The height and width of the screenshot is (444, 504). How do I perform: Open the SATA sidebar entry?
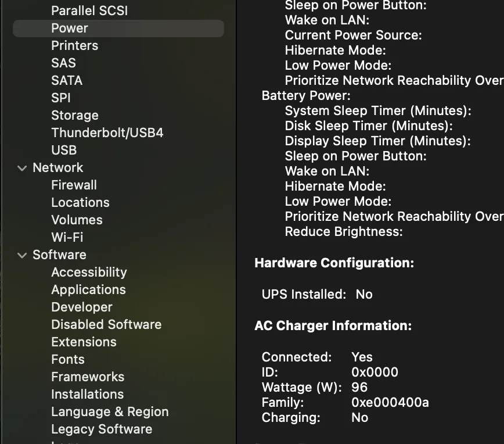pyautogui.click(x=67, y=80)
